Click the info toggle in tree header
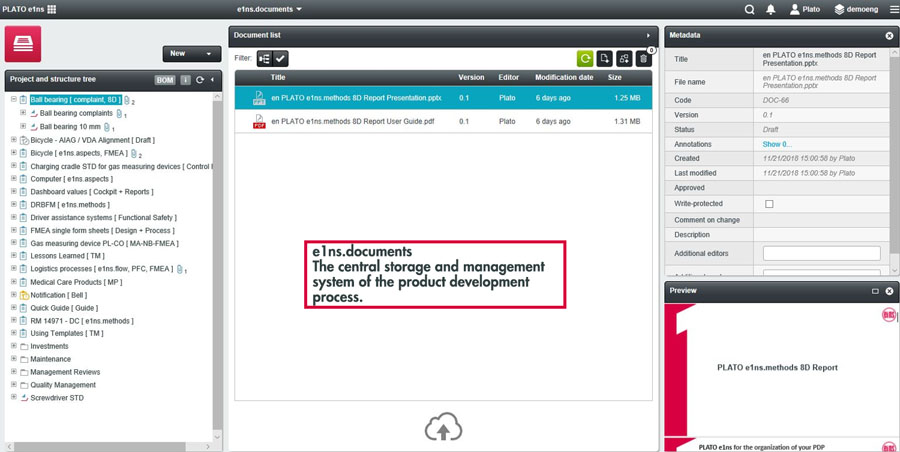Viewport: 900px width, 452px height. [x=185, y=80]
